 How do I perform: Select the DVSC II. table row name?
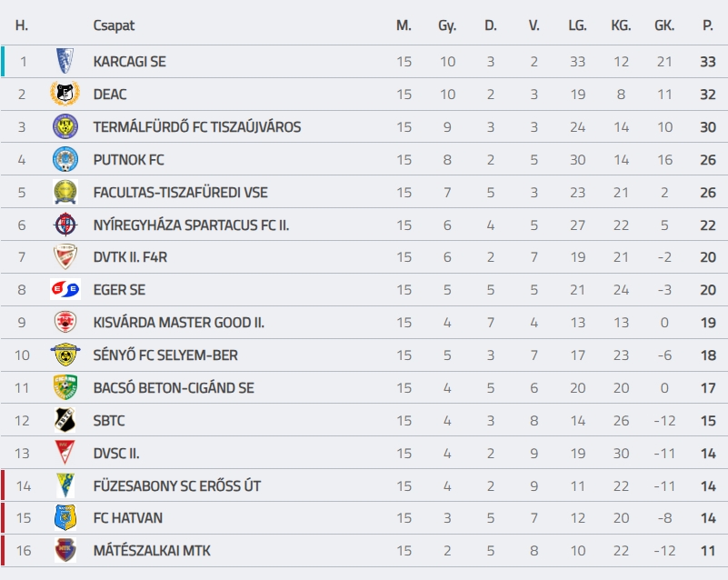(x=116, y=454)
